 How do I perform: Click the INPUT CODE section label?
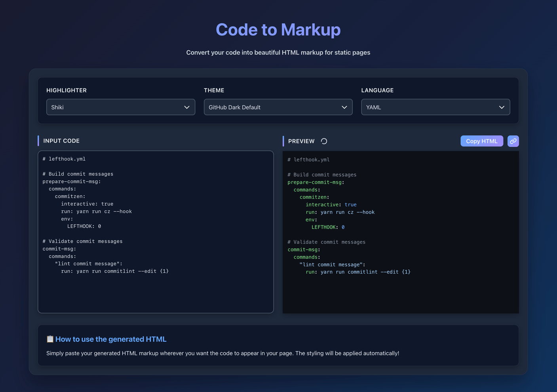(61, 141)
